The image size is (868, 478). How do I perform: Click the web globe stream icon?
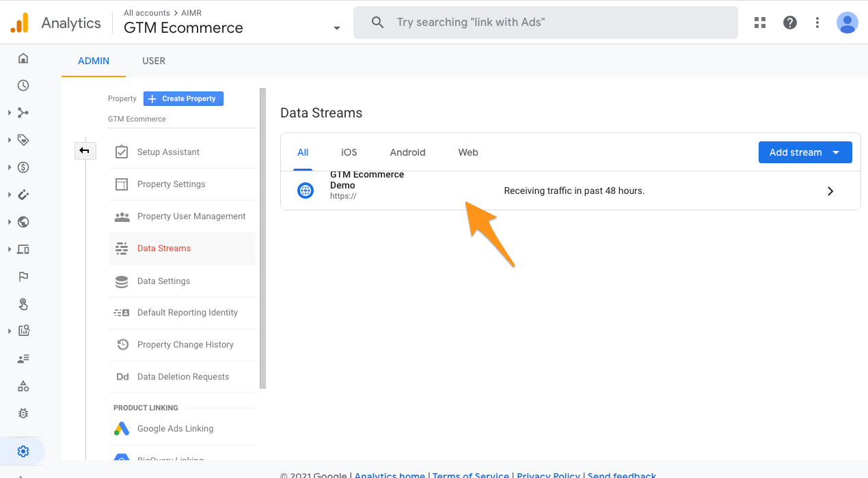(x=306, y=191)
